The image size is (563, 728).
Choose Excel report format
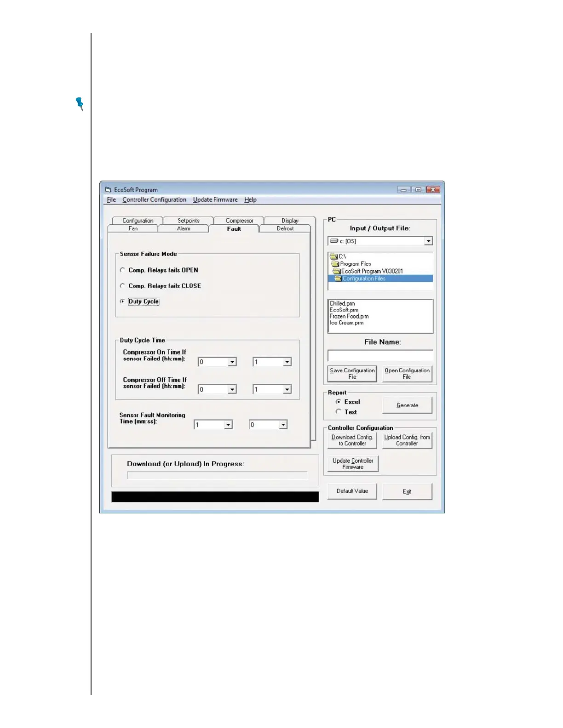point(339,402)
